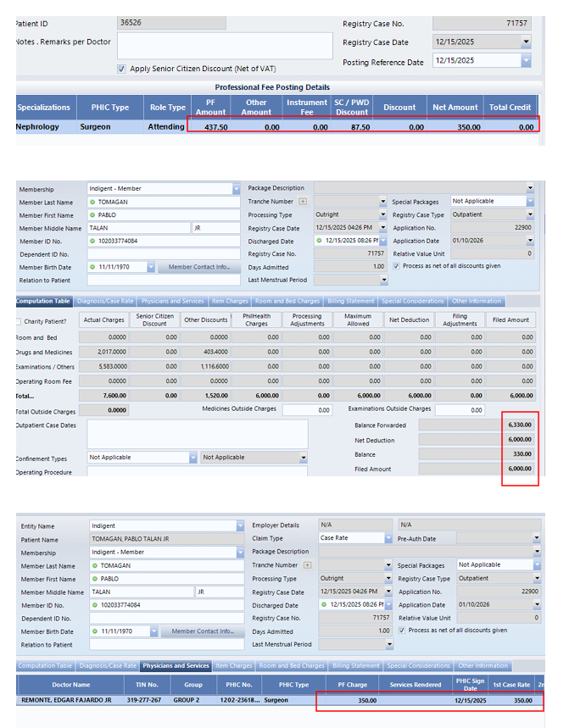This screenshot has width=586, height=728.
Task: Click the Doctor Name column header
Action: tap(70, 685)
